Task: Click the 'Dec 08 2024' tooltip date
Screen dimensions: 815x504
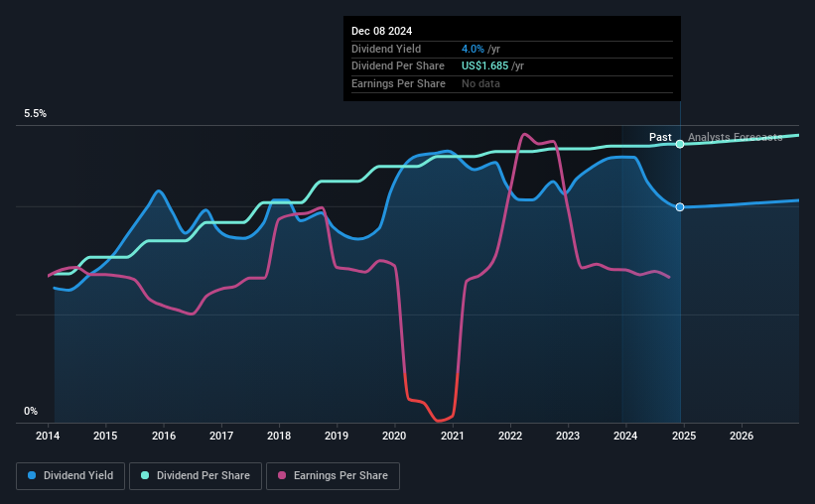Action: (x=381, y=31)
